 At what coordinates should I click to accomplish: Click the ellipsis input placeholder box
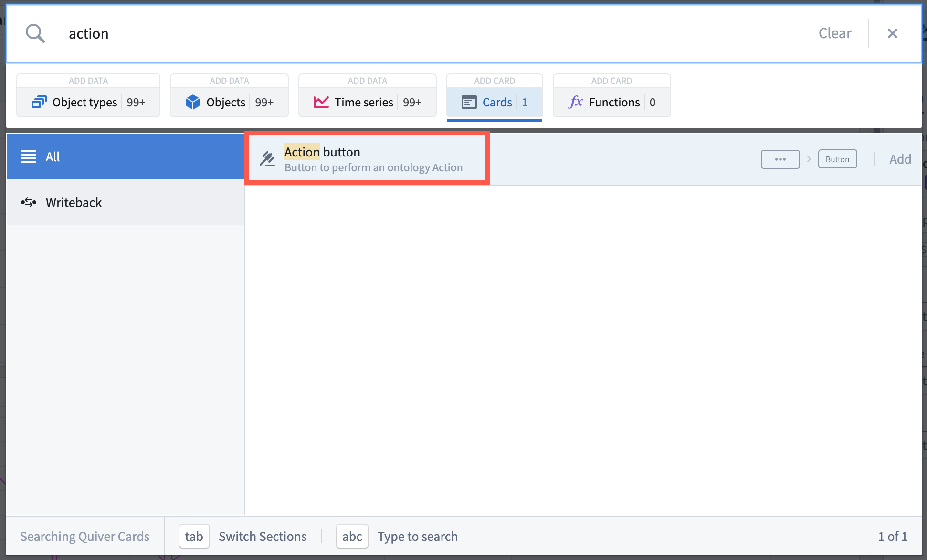click(x=780, y=159)
